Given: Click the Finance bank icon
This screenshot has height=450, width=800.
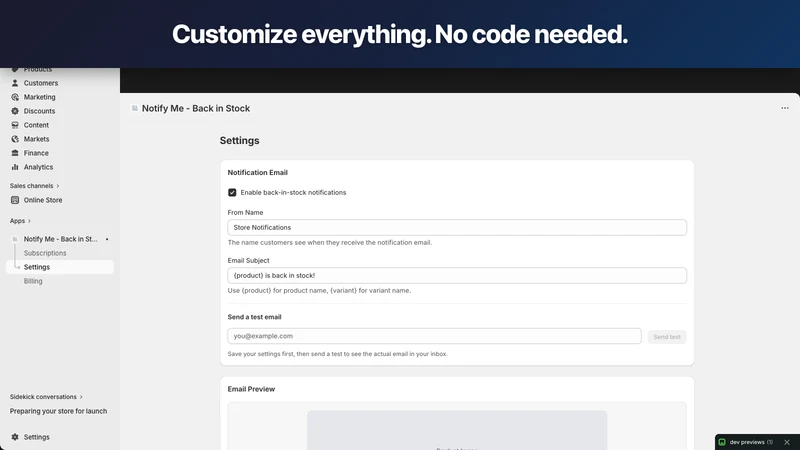Looking at the screenshot, I should [x=15, y=153].
